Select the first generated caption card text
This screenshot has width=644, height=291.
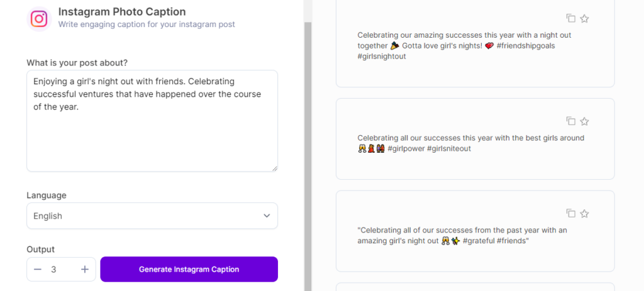(x=464, y=46)
